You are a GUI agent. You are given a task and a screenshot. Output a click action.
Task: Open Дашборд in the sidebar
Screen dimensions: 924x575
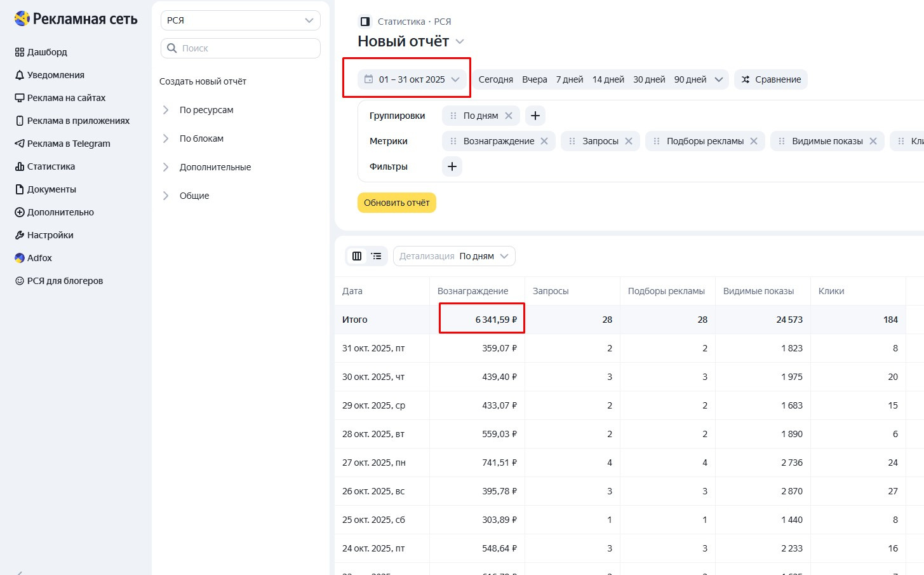pyautogui.click(x=47, y=52)
